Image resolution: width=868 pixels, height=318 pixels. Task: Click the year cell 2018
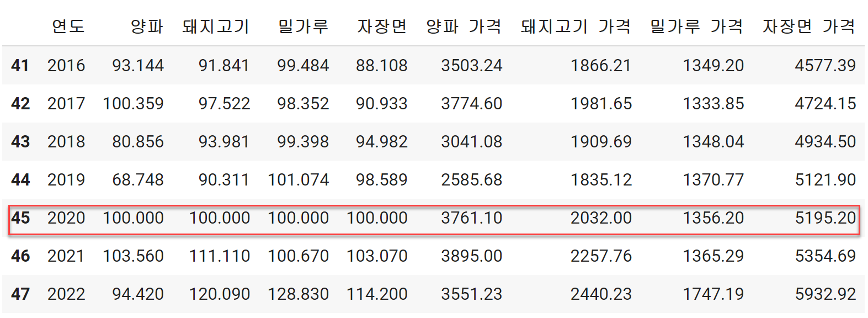click(66, 142)
